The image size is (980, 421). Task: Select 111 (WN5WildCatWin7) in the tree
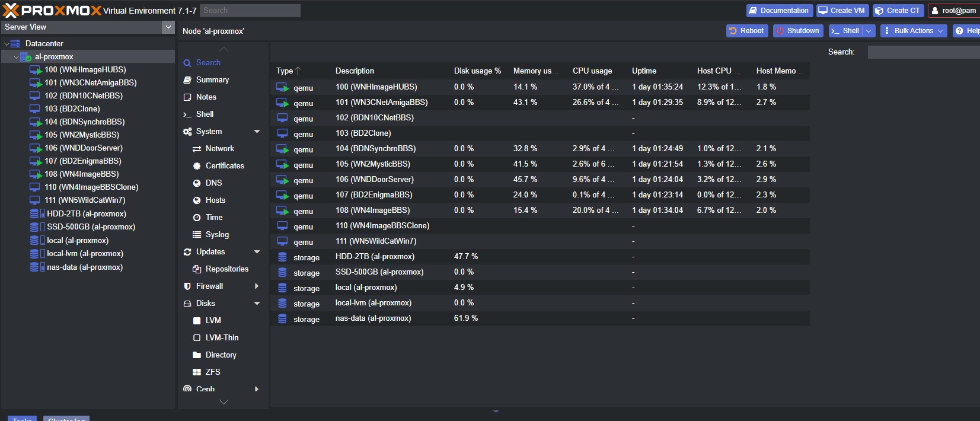[x=85, y=200]
